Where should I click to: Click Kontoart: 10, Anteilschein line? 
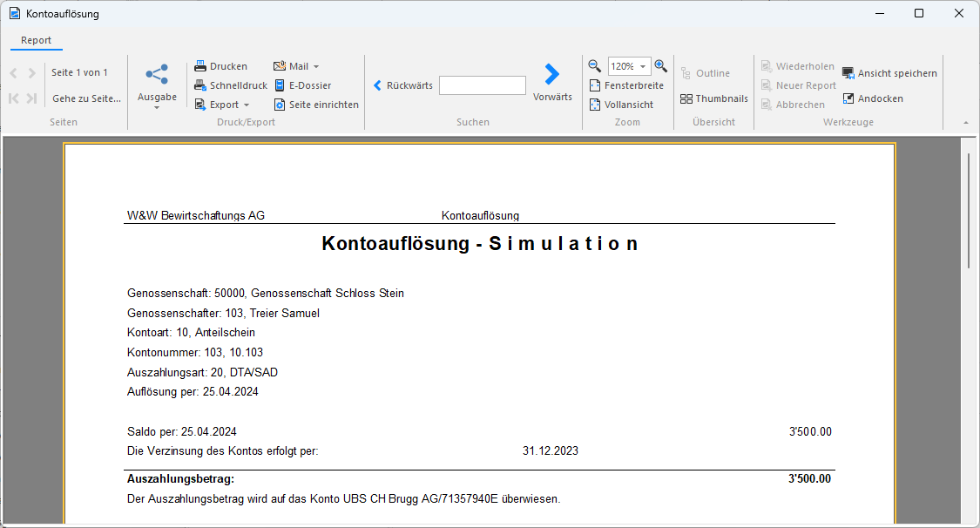[191, 333]
